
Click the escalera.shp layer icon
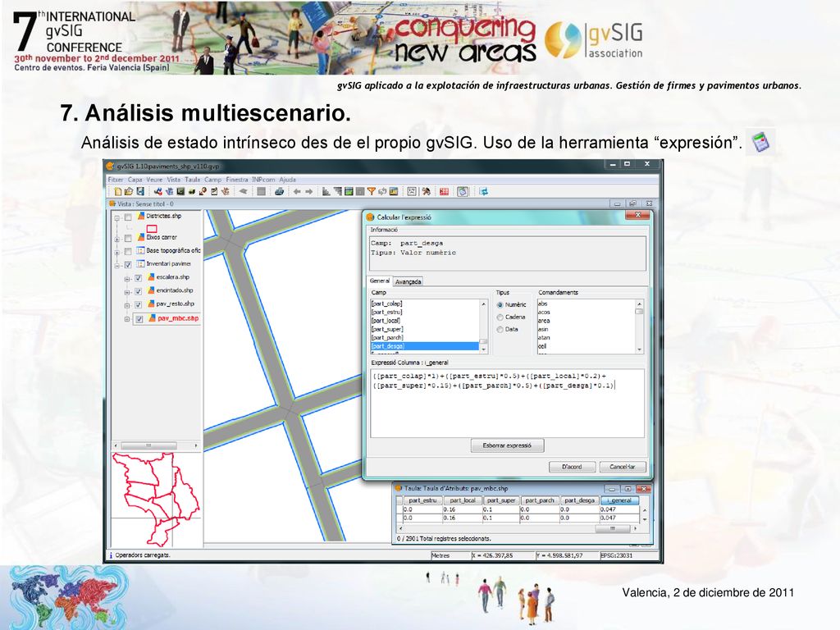(x=152, y=277)
